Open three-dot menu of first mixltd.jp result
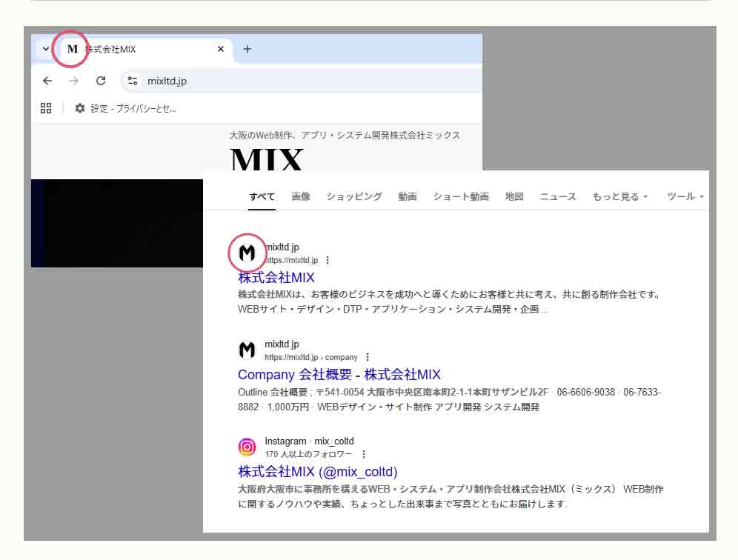 (328, 261)
